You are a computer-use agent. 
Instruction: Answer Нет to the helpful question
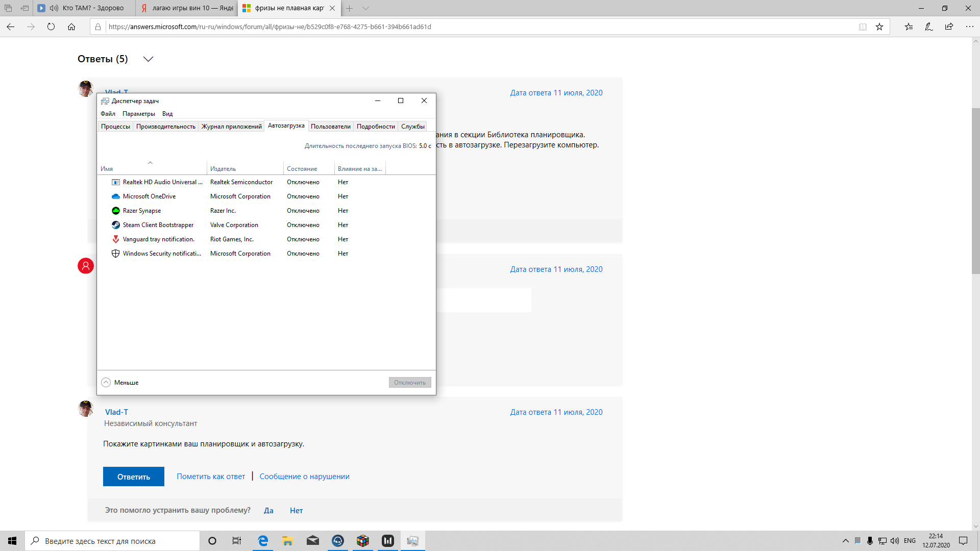click(297, 511)
